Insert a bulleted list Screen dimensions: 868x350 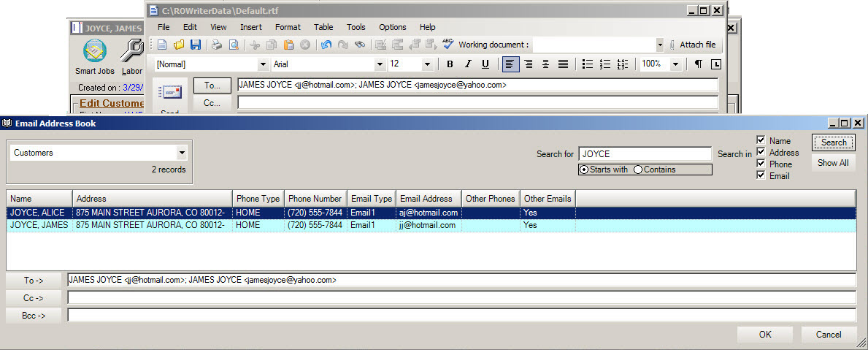pos(588,64)
